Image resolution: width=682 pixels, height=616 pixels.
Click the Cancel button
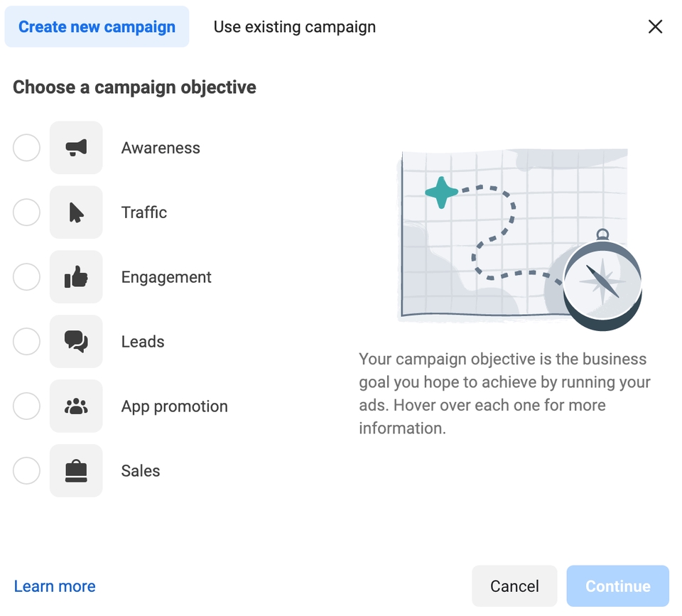(514, 586)
